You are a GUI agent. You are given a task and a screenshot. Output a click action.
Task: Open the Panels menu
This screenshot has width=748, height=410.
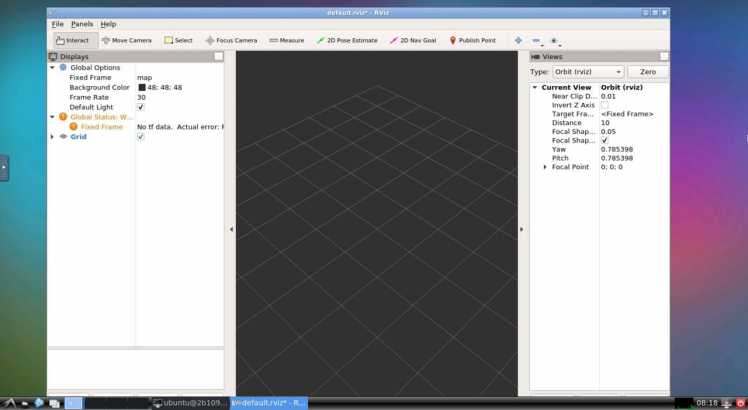click(x=81, y=23)
